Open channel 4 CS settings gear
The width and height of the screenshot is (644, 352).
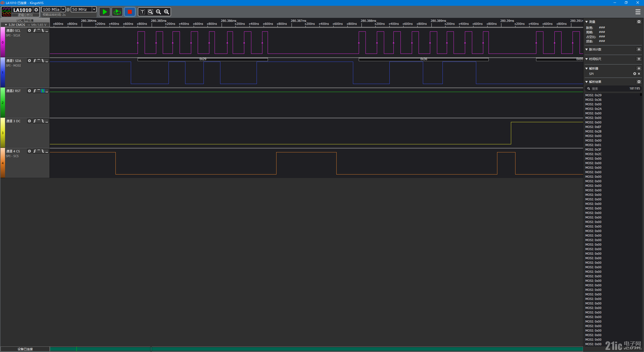point(29,151)
